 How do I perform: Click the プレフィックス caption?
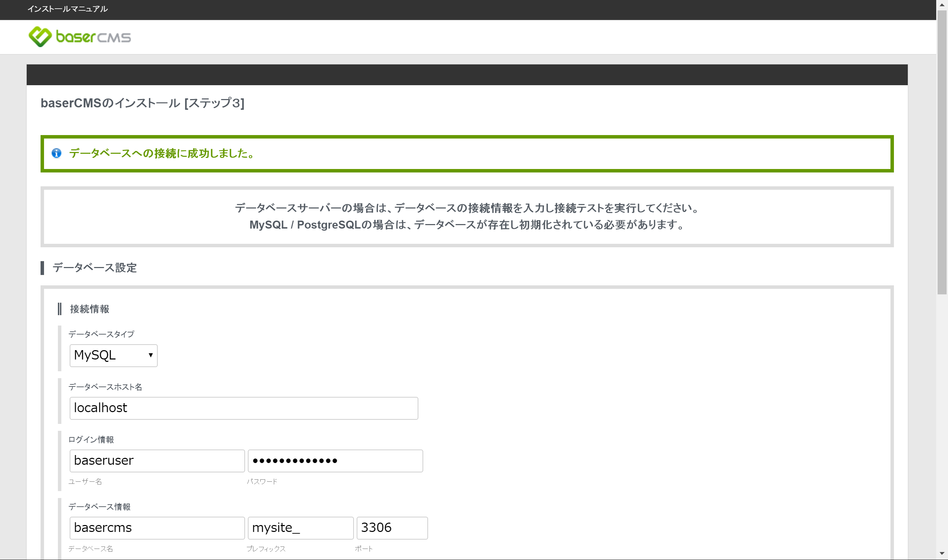coord(266,549)
